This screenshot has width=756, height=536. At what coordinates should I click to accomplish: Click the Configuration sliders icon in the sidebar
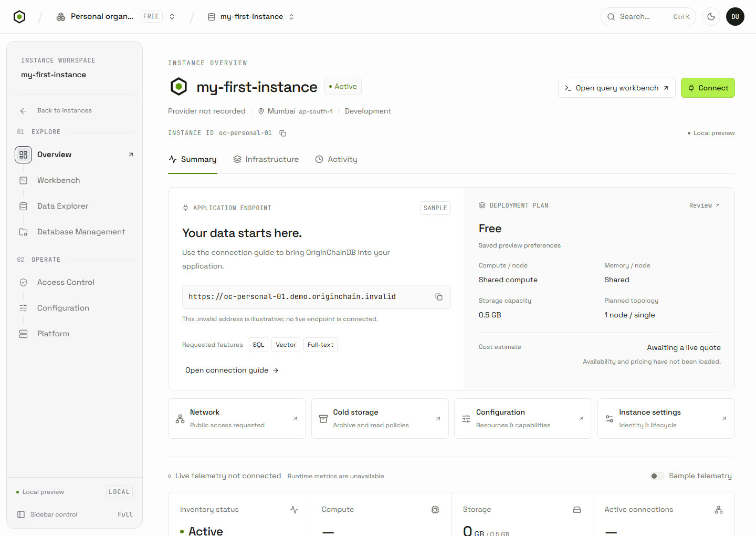pos(24,308)
